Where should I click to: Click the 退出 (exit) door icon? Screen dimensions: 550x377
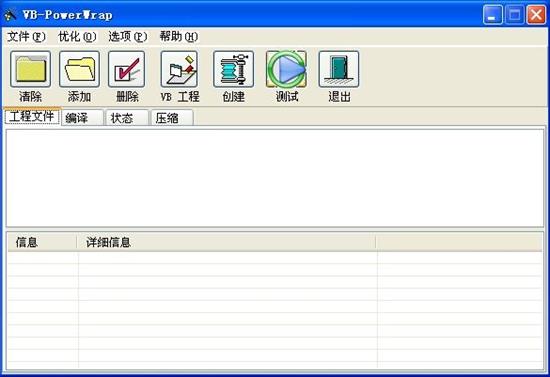(339, 69)
